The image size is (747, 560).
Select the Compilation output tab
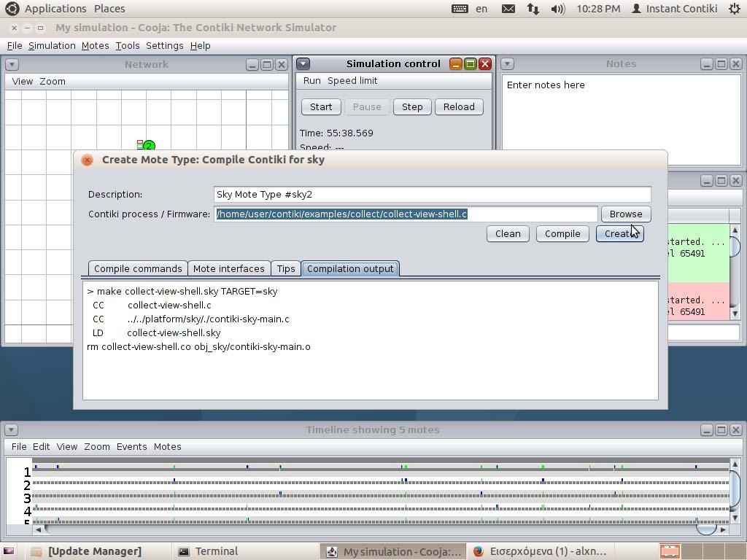[x=350, y=268]
